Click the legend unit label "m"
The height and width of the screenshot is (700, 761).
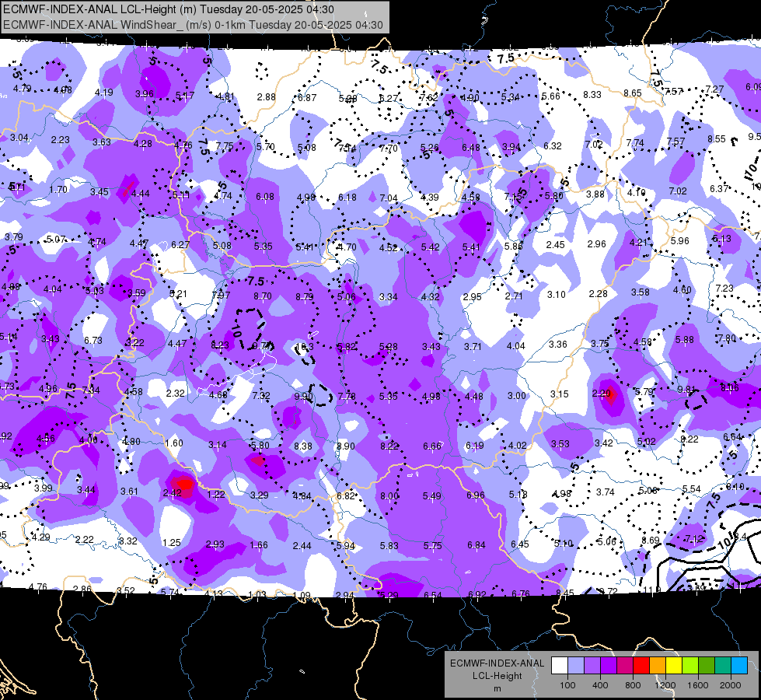(497, 688)
